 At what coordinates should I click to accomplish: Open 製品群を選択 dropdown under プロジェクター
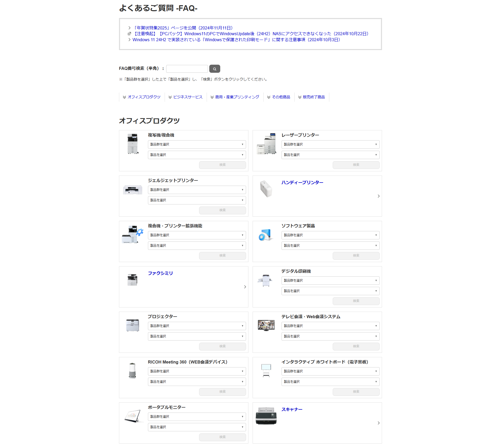[x=197, y=326]
